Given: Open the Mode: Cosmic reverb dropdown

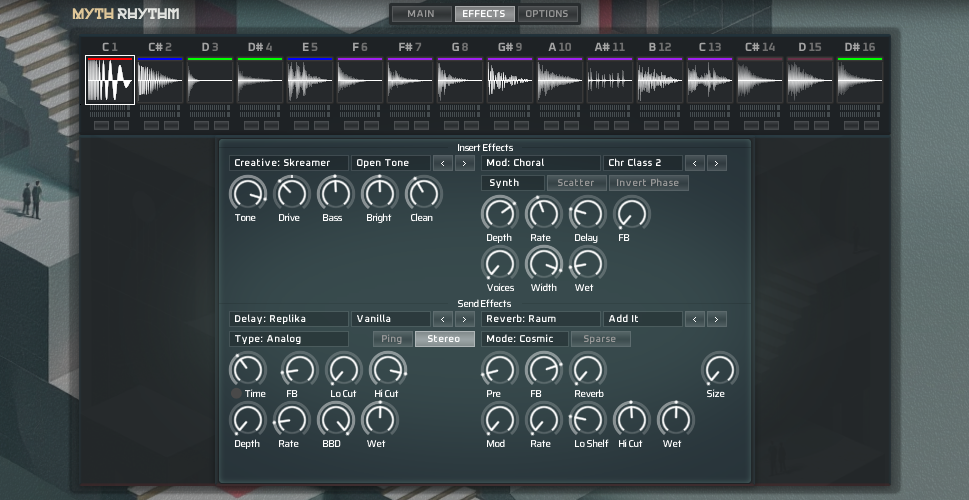Looking at the screenshot, I should tap(524, 339).
